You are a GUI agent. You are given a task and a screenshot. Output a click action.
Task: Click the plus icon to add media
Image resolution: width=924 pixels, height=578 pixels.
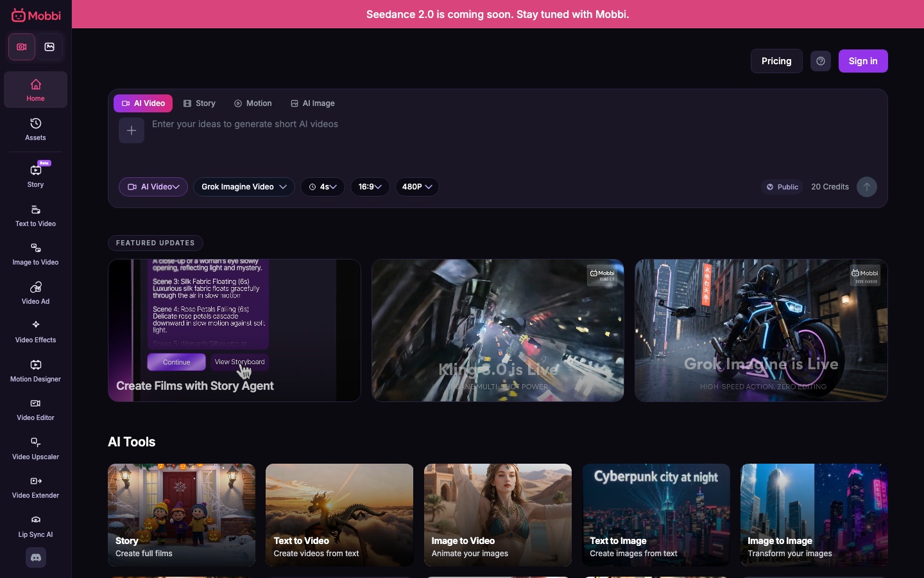[132, 130]
